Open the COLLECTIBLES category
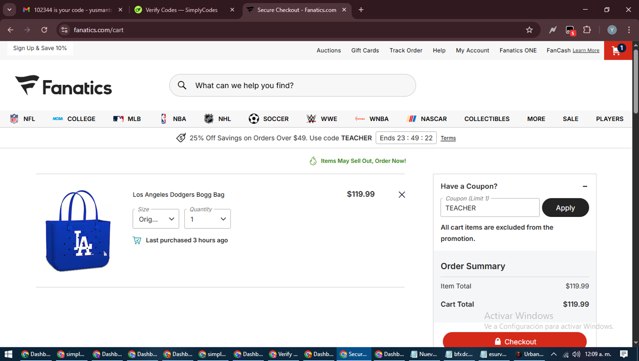The image size is (639, 361). (487, 119)
